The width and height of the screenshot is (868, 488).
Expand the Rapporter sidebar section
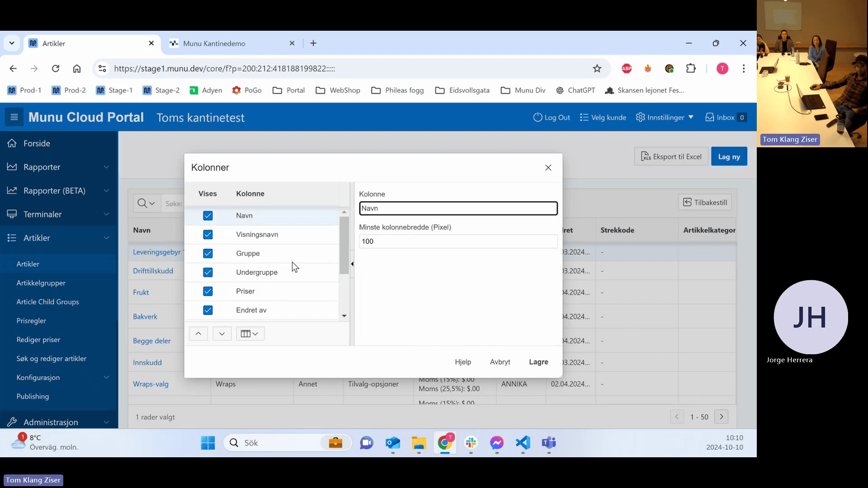click(x=59, y=167)
